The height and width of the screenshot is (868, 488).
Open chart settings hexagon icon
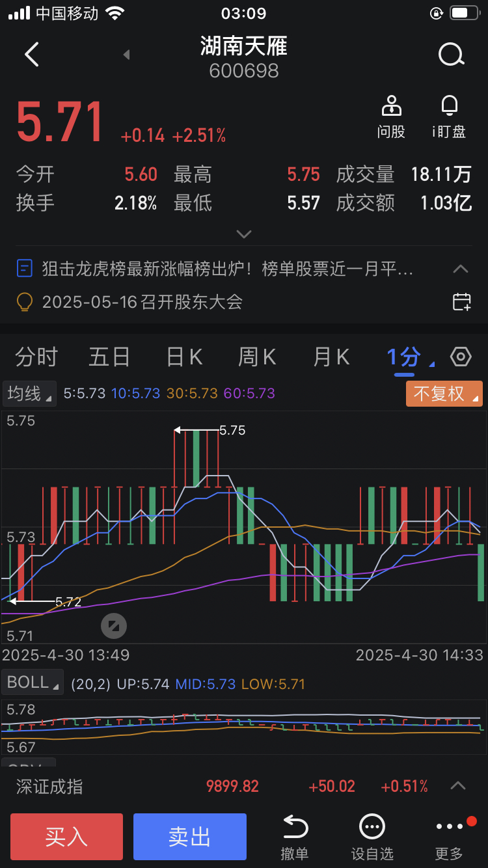[x=461, y=357]
